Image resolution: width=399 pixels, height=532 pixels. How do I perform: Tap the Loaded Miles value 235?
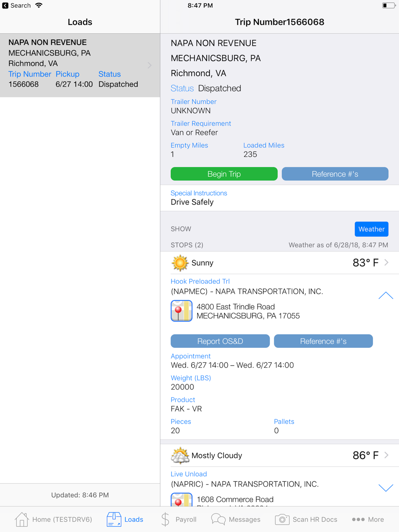(x=250, y=154)
